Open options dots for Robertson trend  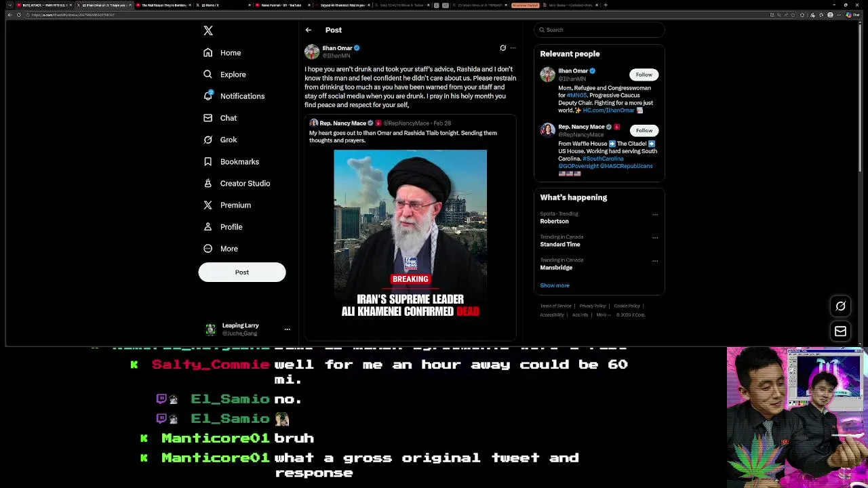click(x=655, y=215)
